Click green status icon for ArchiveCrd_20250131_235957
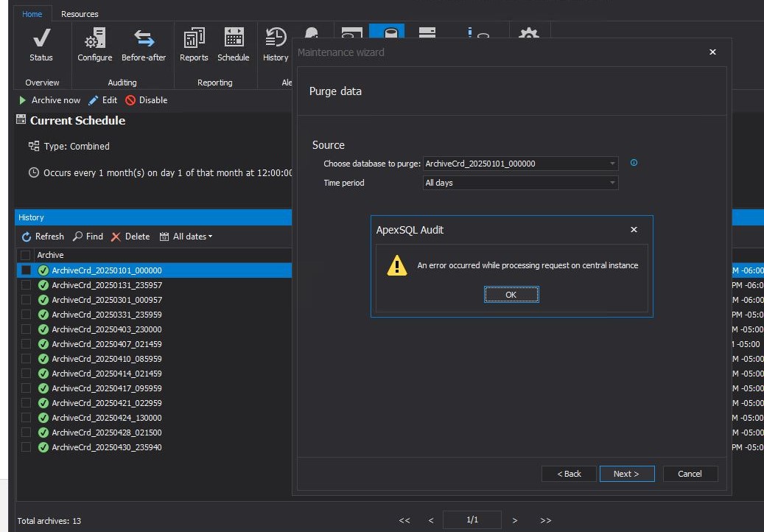 [43, 285]
